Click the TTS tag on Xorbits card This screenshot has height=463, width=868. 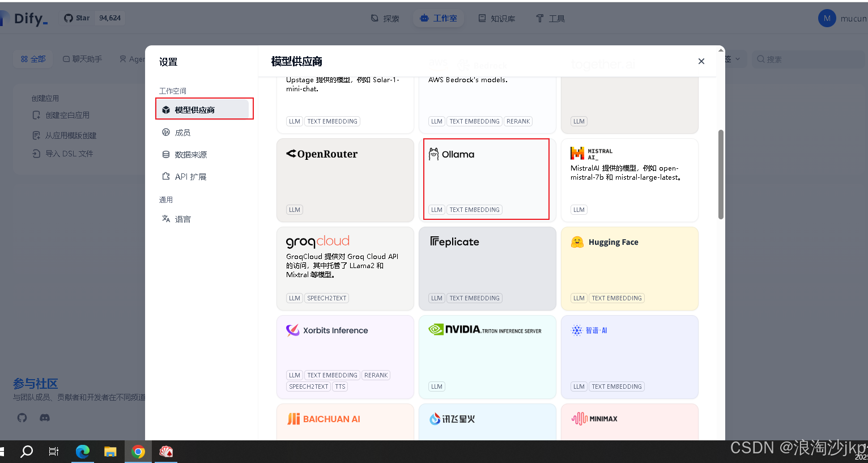[340, 386]
